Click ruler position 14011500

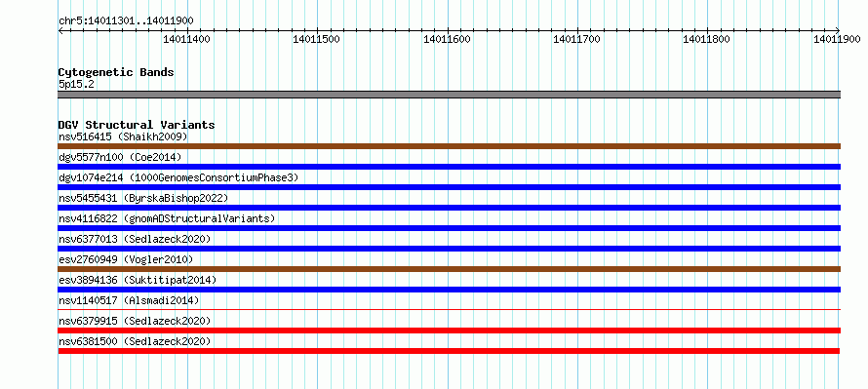point(316,39)
